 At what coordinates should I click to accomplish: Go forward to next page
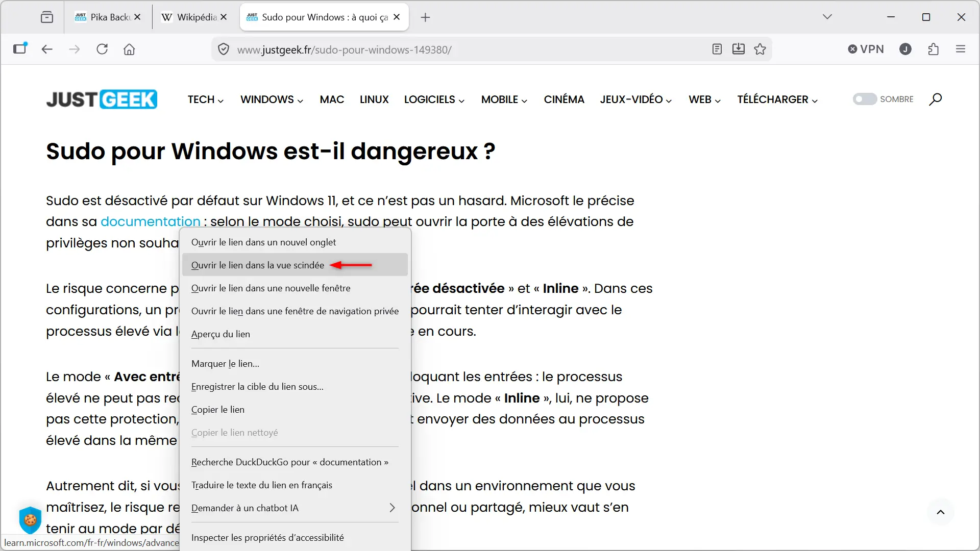pos(75,49)
